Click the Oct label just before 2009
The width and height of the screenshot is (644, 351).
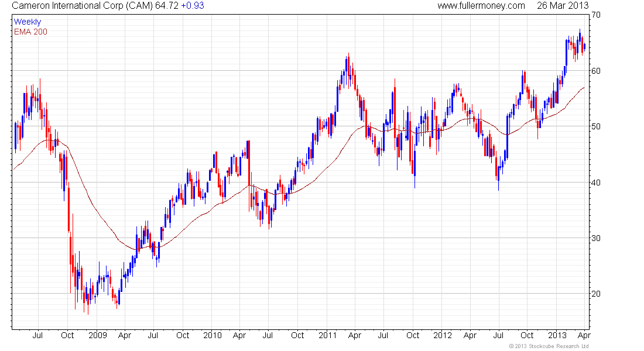pyautogui.click(x=67, y=335)
